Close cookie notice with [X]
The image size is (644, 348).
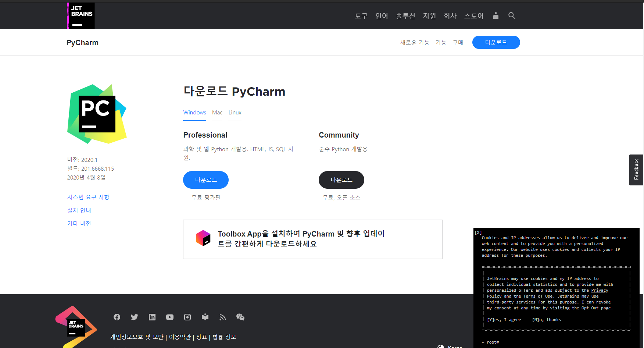click(x=478, y=232)
